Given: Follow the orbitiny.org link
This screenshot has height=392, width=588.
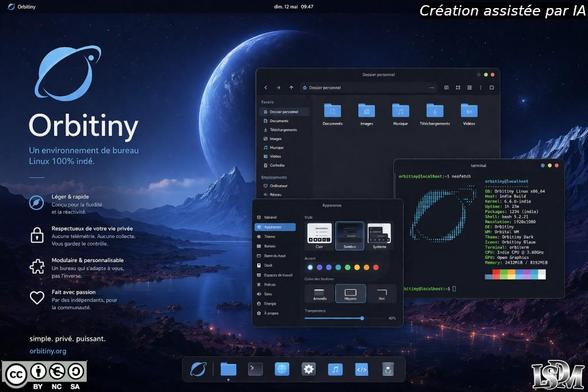Looking at the screenshot, I should pos(48,351).
